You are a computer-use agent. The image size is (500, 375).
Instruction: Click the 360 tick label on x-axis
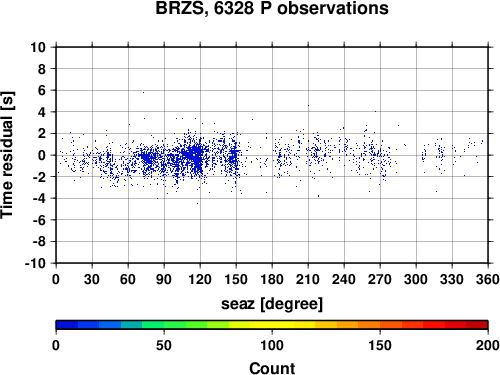(488, 279)
